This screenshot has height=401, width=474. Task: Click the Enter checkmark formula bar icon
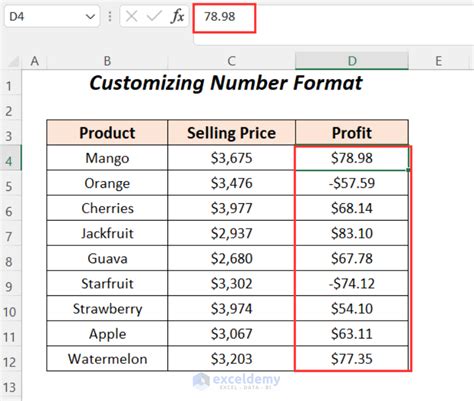[x=154, y=16]
